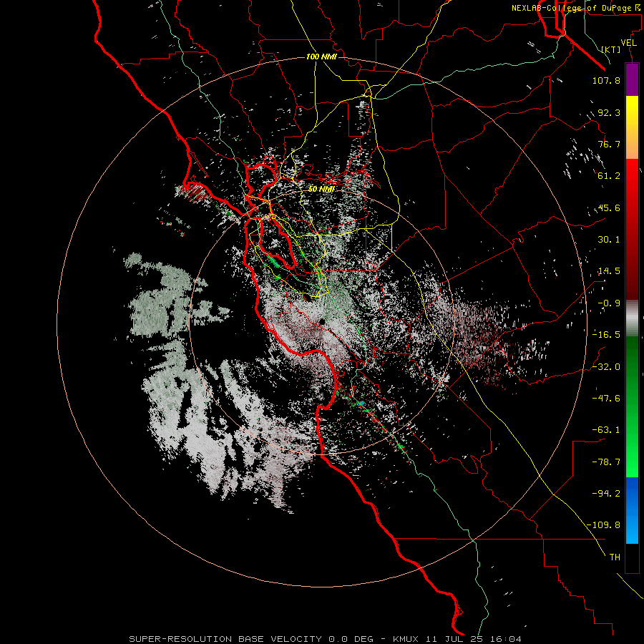Pick the blue segment of the velocity color bar

pyautogui.click(x=632, y=510)
